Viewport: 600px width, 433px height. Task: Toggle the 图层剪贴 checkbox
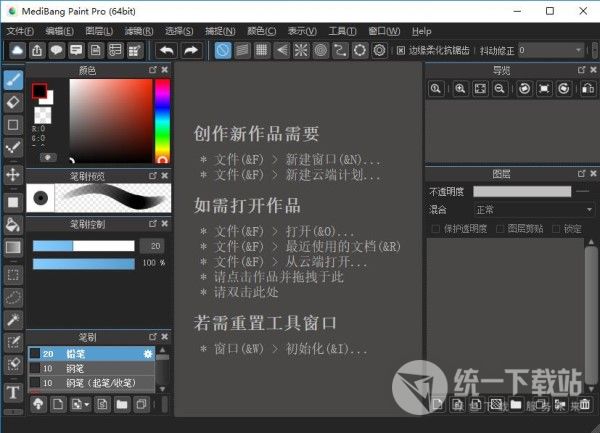tap(499, 229)
